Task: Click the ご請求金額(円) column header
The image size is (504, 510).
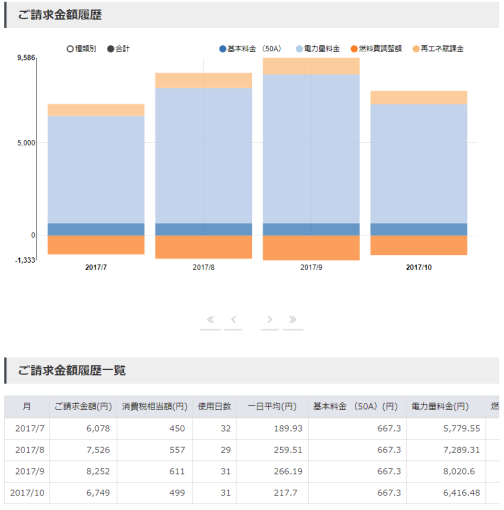Action: click(x=83, y=407)
